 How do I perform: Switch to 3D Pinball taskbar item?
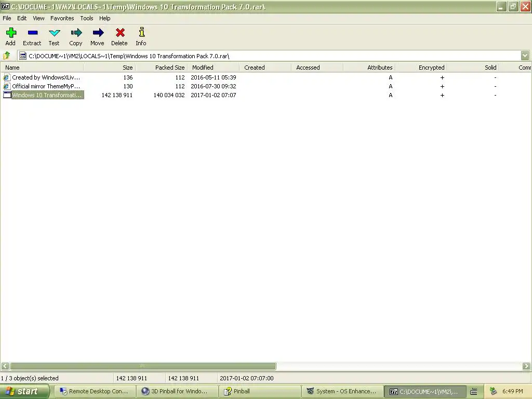point(177,391)
